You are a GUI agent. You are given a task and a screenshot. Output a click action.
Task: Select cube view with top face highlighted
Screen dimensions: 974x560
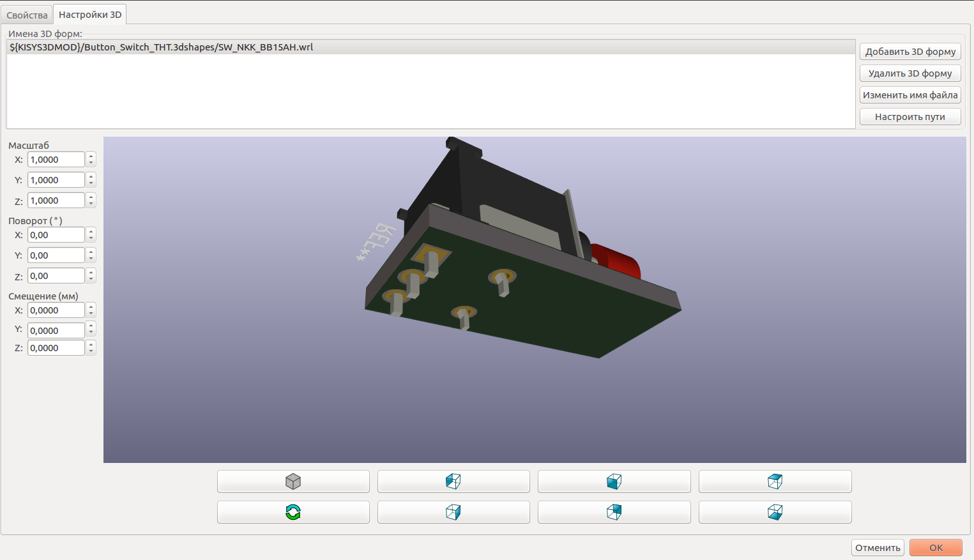tap(775, 481)
